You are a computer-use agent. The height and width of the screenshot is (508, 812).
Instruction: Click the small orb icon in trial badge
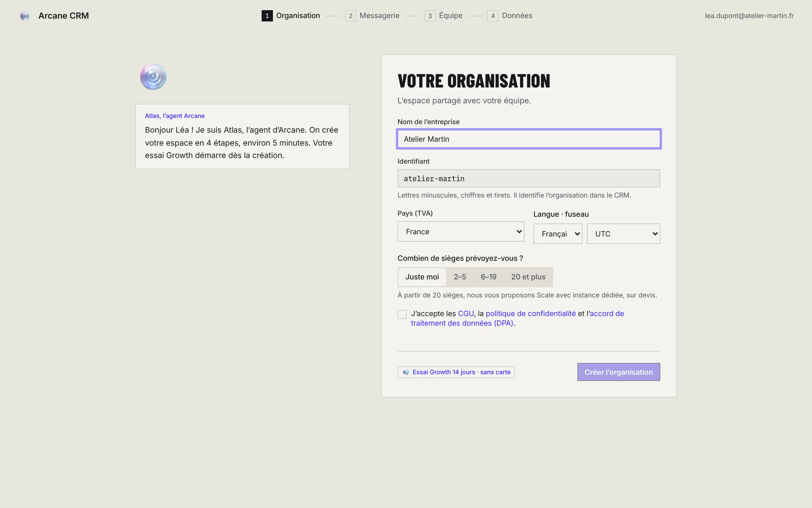click(x=406, y=372)
